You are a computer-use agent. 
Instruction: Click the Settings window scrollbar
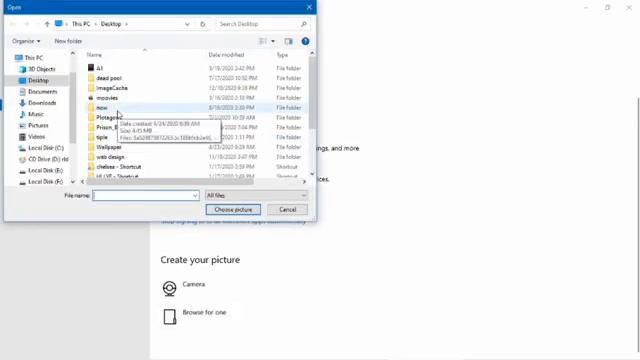click(638, 224)
